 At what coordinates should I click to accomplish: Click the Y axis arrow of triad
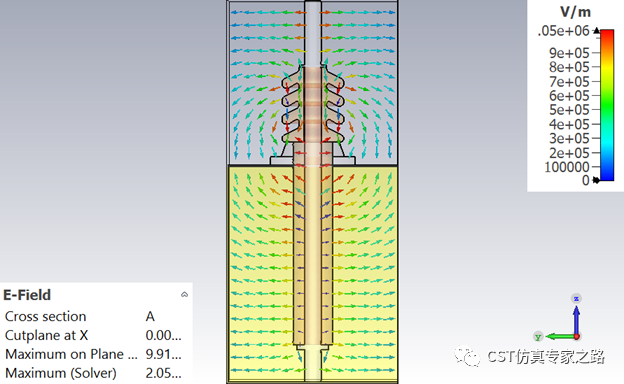coord(560,337)
